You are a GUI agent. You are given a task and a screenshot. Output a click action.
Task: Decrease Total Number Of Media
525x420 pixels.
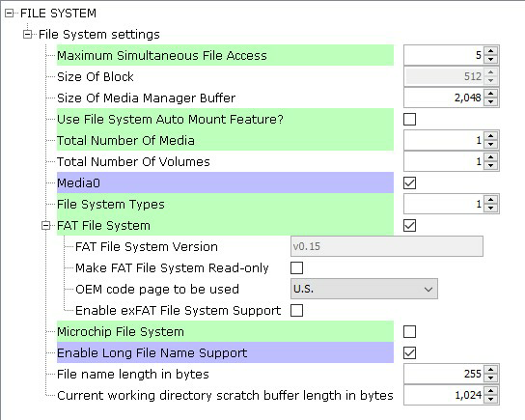[491, 145]
